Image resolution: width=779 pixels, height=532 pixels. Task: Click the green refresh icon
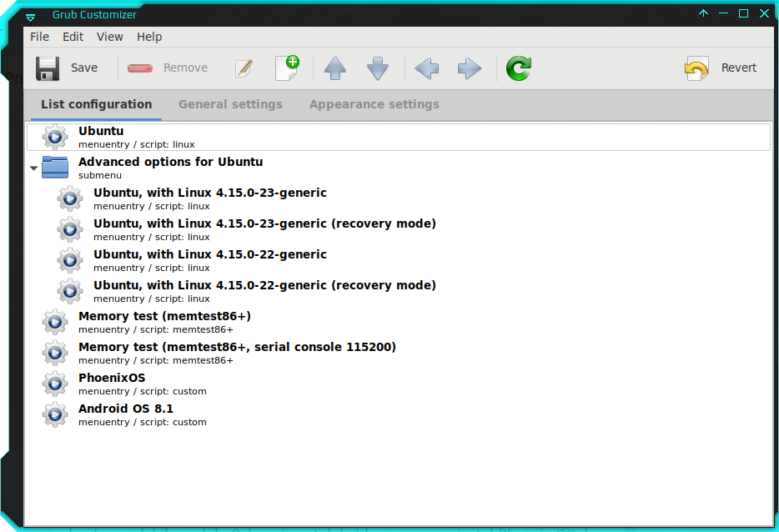pyautogui.click(x=518, y=68)
